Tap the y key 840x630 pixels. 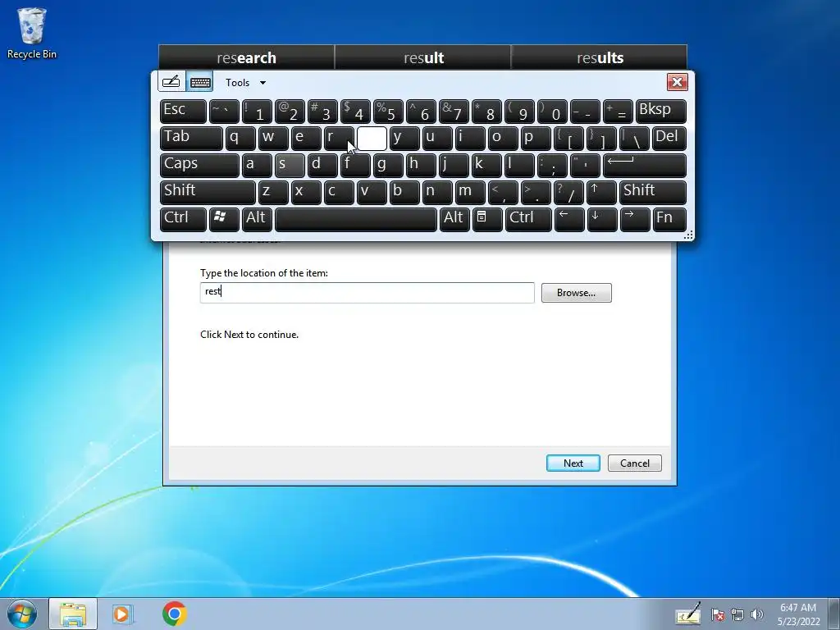point(404,138)
